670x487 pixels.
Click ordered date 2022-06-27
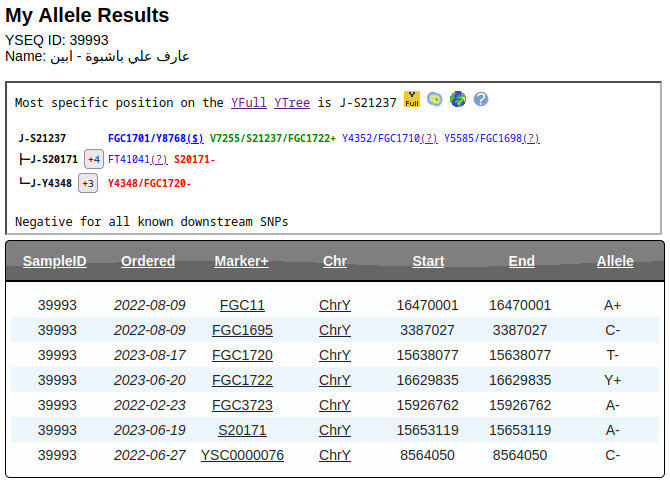pos(150,455)
